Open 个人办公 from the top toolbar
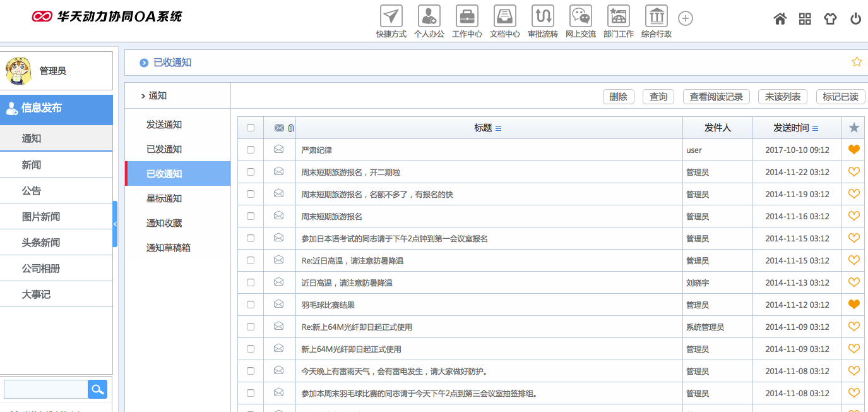 [x=429, y=16]
